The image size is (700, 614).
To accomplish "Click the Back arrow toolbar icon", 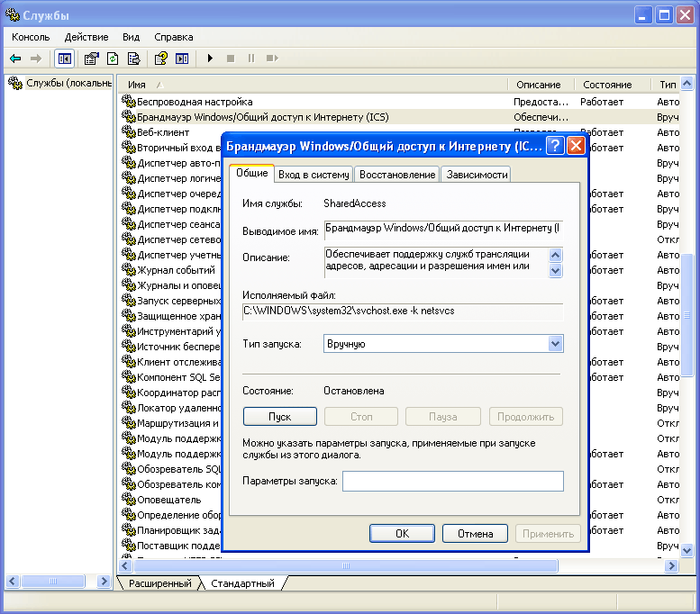I will (15, 59).
